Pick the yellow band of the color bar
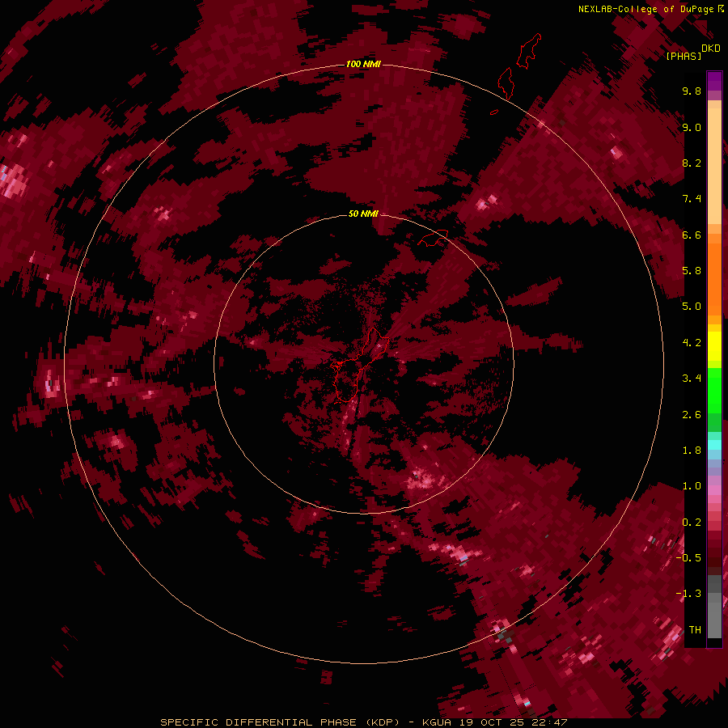Viewport: 728px width, 728px height. point(714,346)
